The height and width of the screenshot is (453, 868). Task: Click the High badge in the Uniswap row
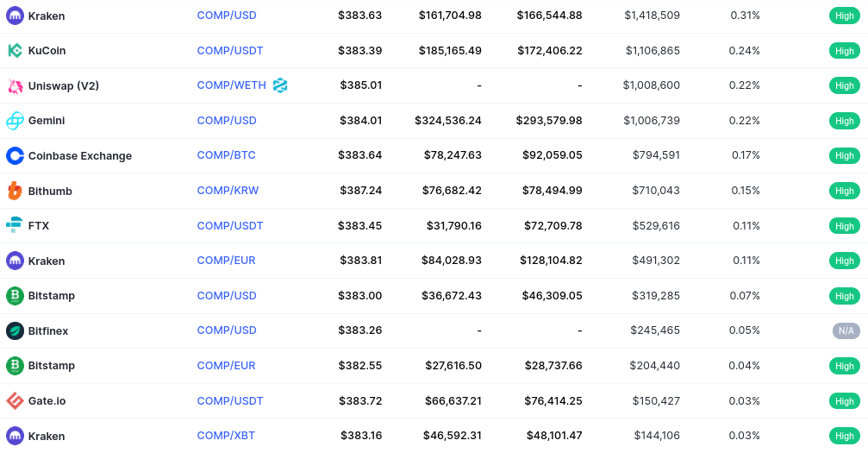pyautogui.click(x=844, y=85)
